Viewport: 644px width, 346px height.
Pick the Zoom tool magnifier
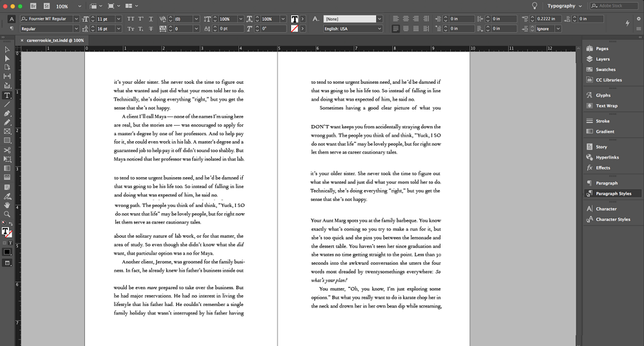coord(7,214)
